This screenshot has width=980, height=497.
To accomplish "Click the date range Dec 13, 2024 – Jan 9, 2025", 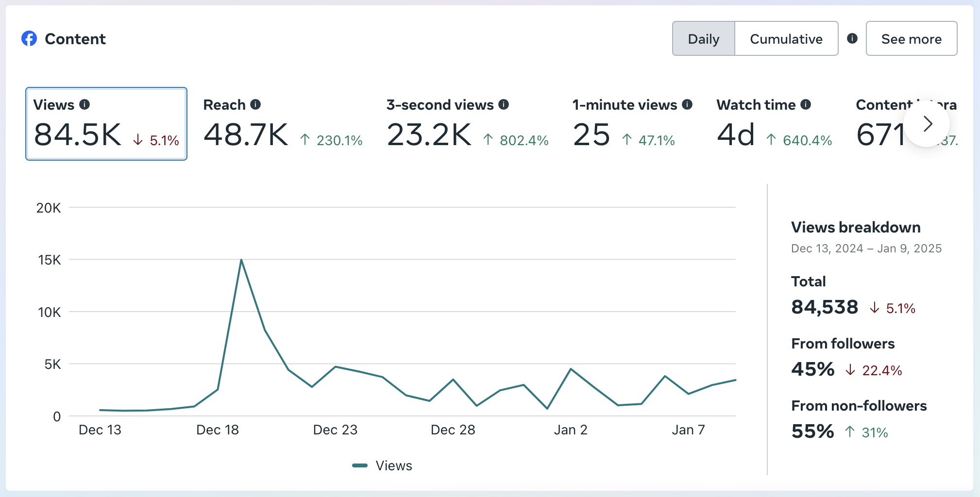I will click(866, 248).
